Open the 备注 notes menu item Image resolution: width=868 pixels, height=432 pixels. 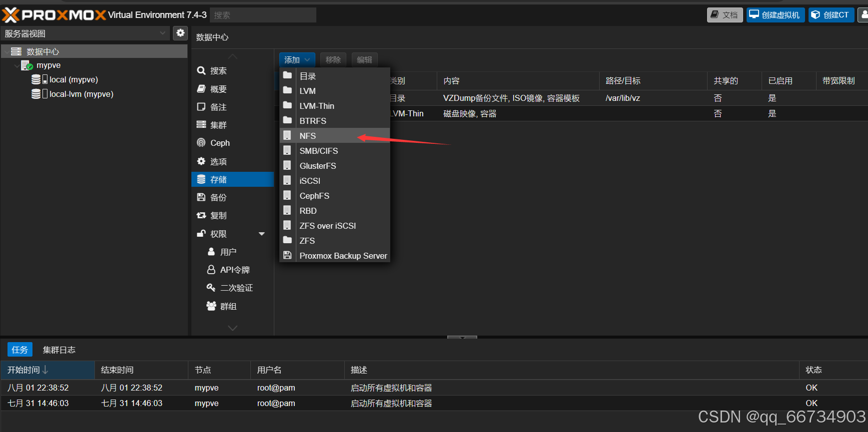[232, 107]
